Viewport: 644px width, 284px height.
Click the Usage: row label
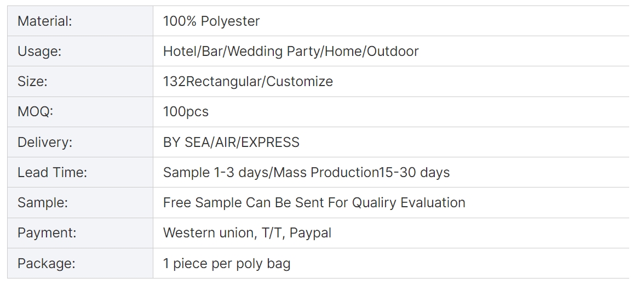pos(39,52)
